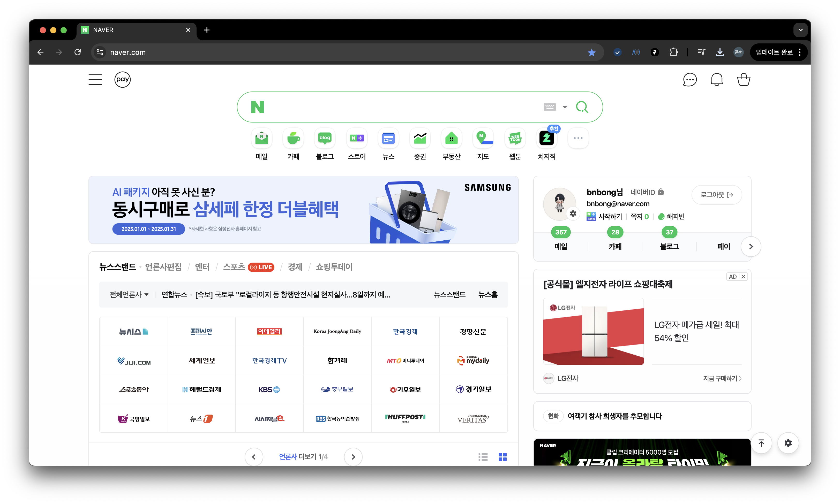The width and height of the screenshot is (840, 504).
Task: Switch newsstand to list view
Action: [483, 457]
